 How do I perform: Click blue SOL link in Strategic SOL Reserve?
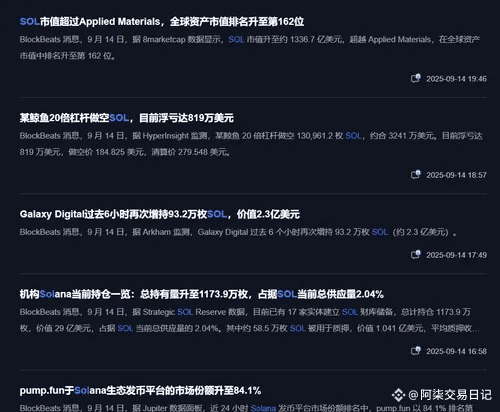click(x=185, y=312)
